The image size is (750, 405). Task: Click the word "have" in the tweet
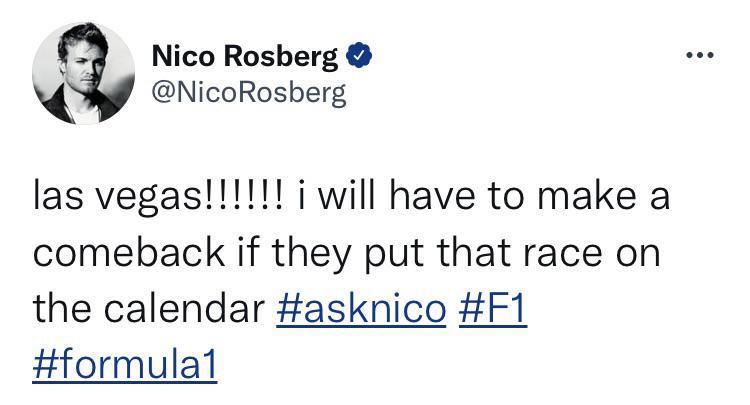(x=433, y=197)
